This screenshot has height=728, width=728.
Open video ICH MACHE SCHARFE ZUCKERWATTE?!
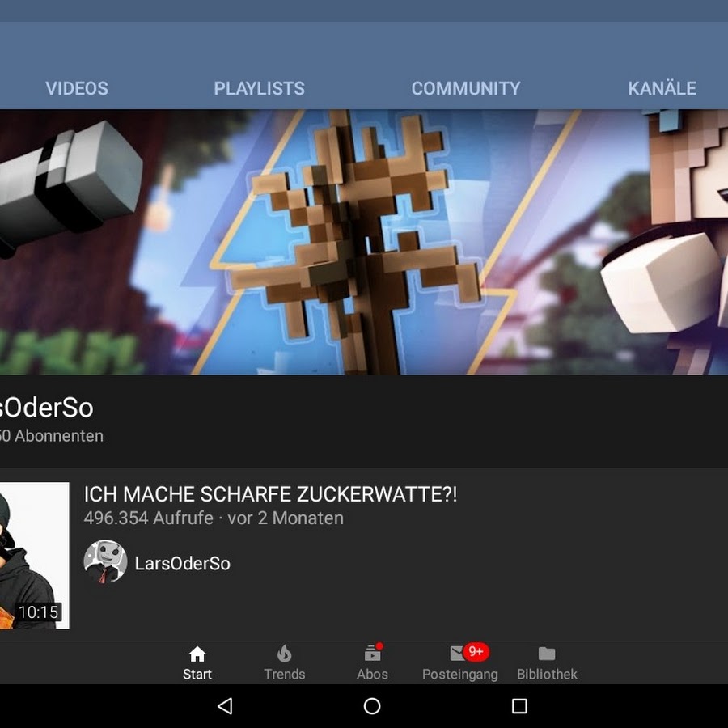click(270, 494)
